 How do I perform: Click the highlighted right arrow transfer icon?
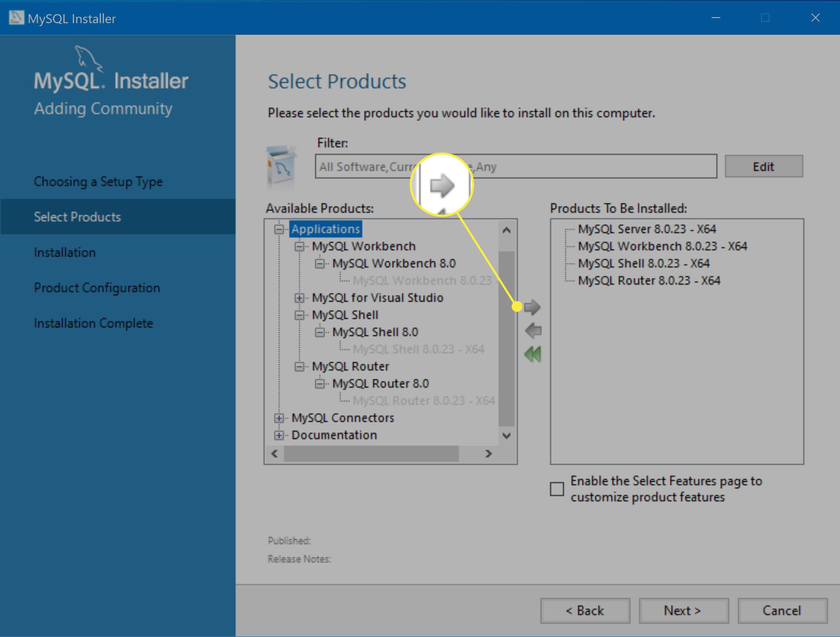[532, 308]
